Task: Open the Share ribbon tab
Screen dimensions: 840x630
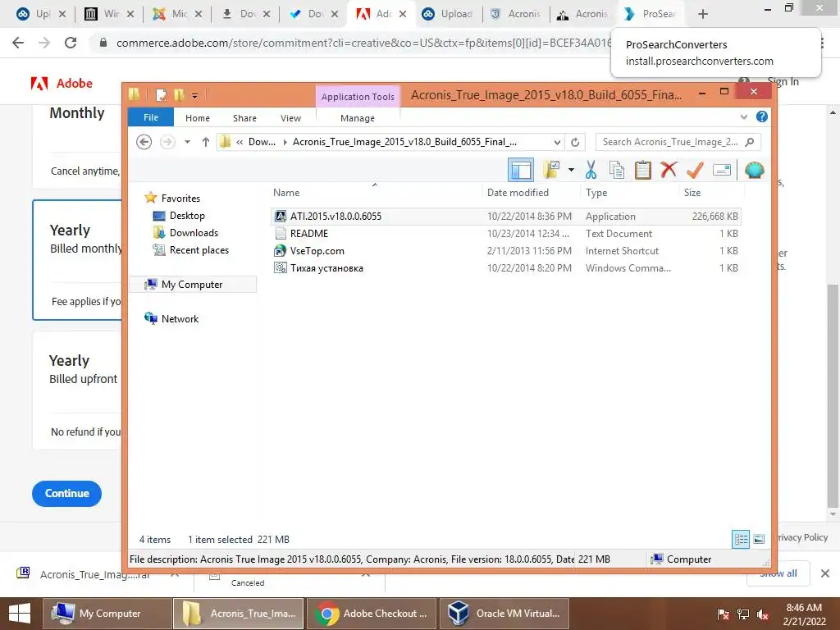Action: tap(244, 118)
